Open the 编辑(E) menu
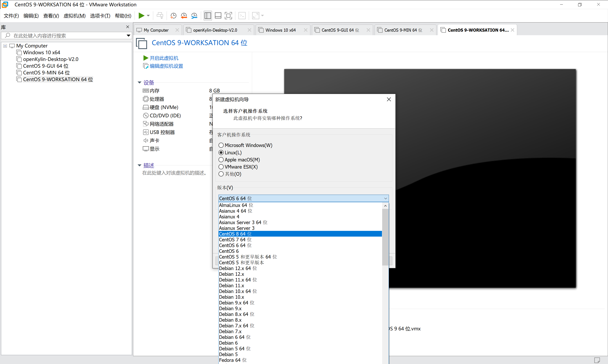608x364 pixels. click(31, 16)
